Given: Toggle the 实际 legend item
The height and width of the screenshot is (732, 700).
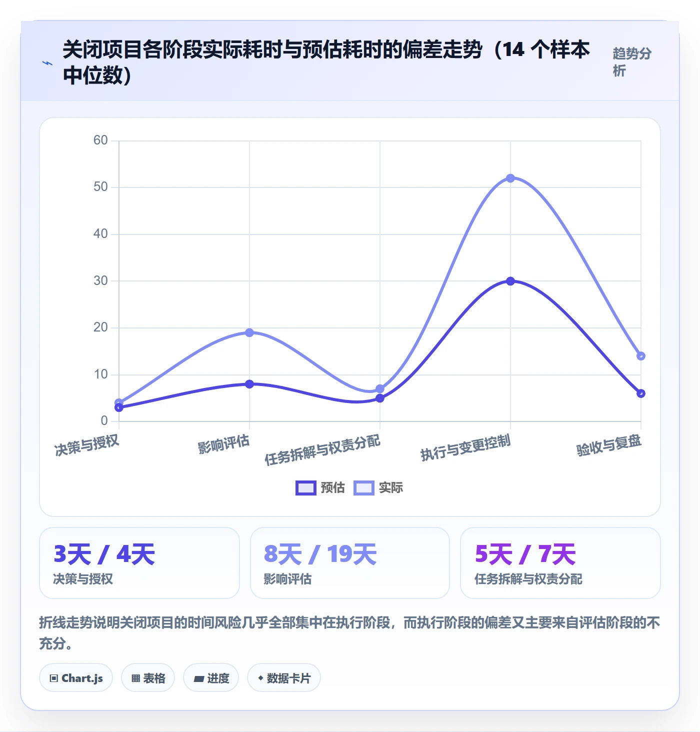Looking at the screenshot, I should [x=378, y=487].
